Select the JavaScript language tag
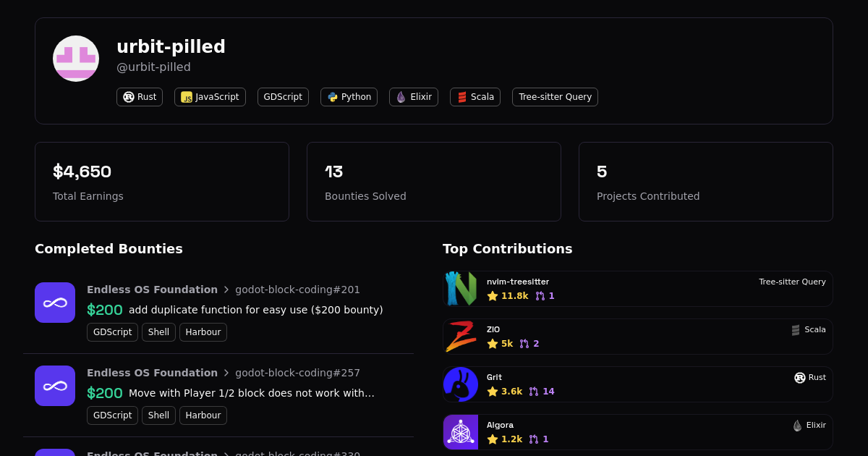This screenshot has width=868, height=456. 210,97
